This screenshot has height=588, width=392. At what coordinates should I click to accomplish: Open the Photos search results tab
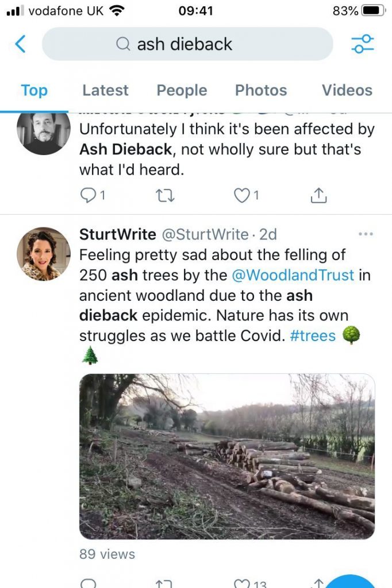(261, 90)
